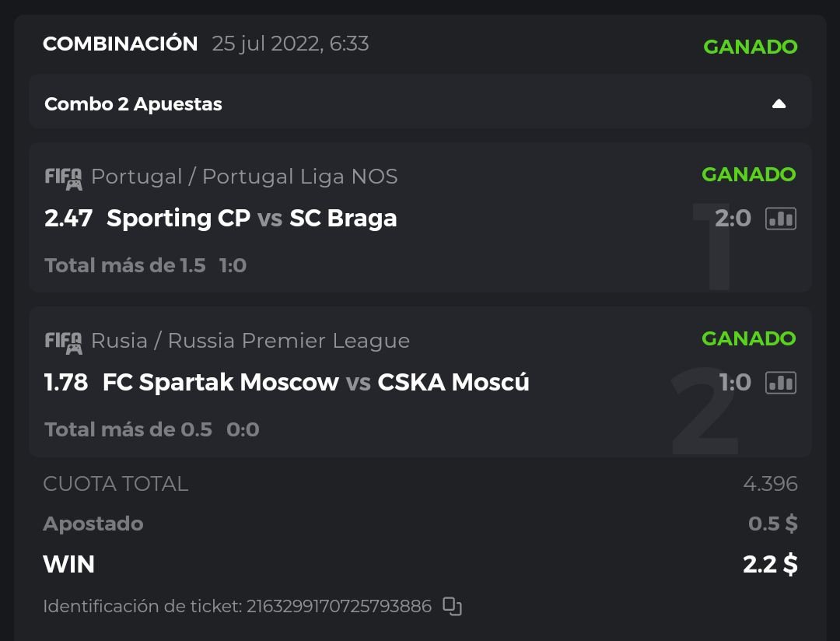This screenshot has height=641, width=840.
Task: Click the 1.78 odds value
Action: 66,383
